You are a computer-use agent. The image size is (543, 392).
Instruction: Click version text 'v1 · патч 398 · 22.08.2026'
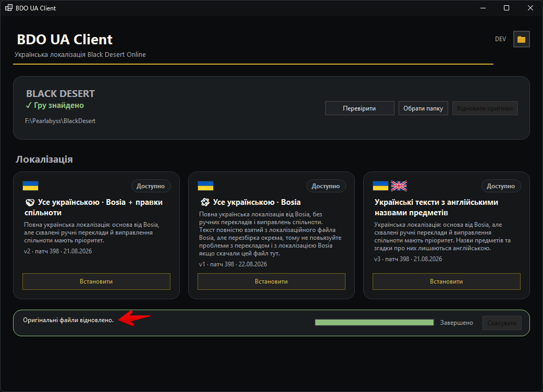(233, 264)
